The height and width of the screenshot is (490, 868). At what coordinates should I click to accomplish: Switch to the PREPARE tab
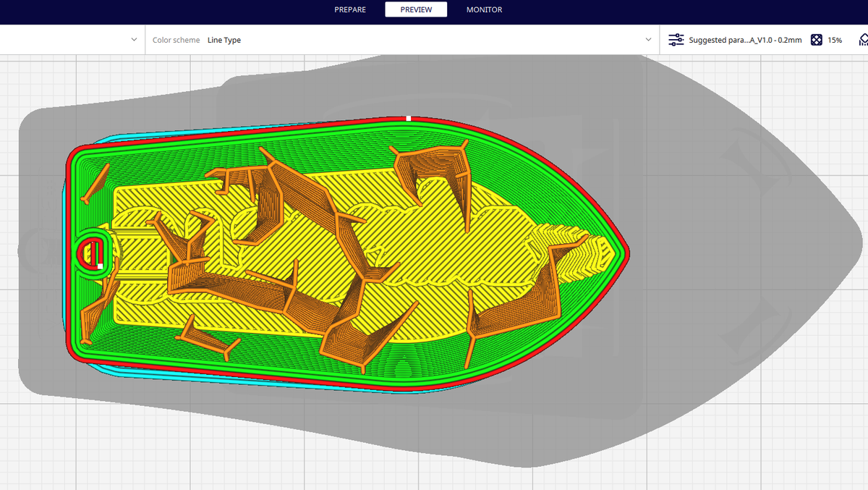(350, 9)
